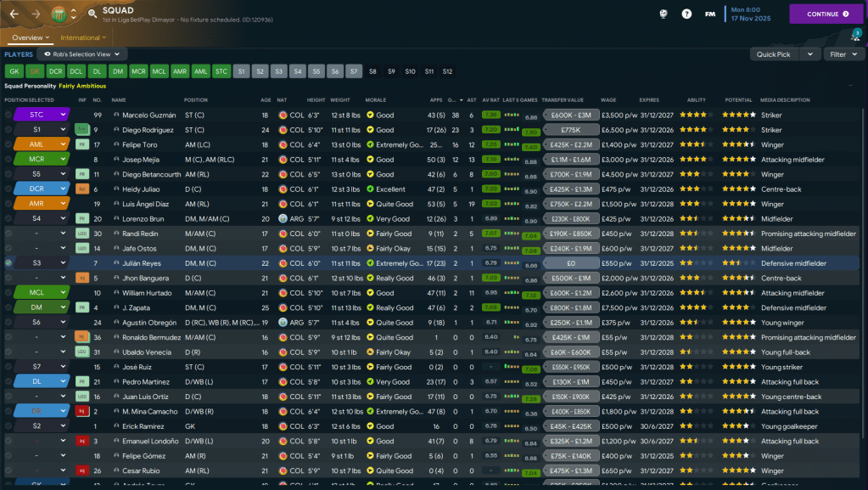Open the help question mark icon
The image size is (868, 490).
tap(686, 14)
